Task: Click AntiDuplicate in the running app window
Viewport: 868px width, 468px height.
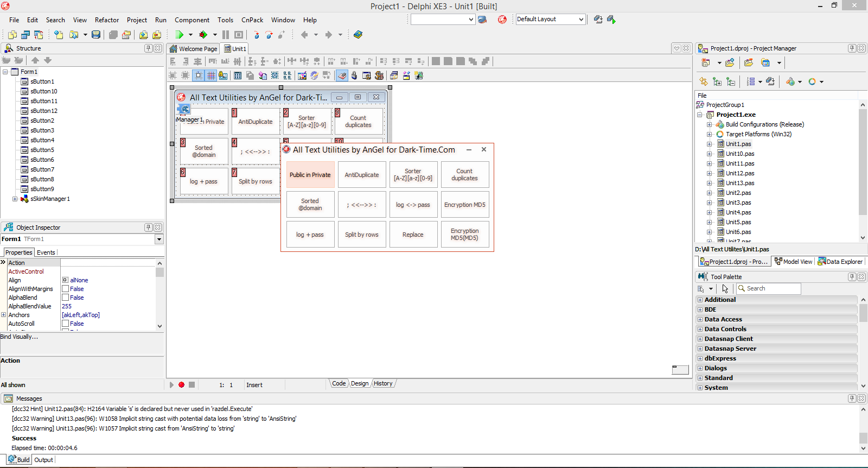Action: tap(362, 175)
